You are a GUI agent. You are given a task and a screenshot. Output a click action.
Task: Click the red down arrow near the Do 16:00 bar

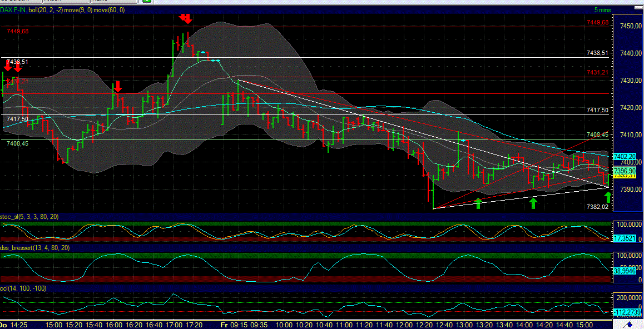pos(118,86)
